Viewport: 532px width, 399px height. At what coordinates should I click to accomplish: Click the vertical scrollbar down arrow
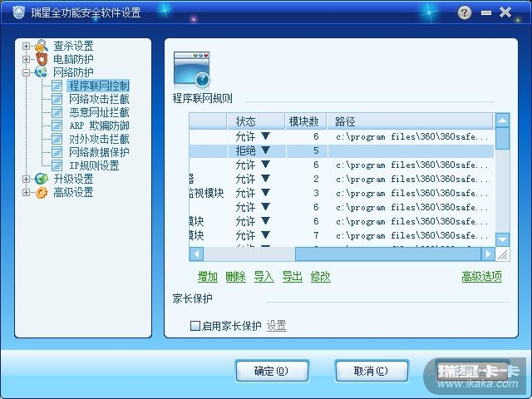point(502,239)
